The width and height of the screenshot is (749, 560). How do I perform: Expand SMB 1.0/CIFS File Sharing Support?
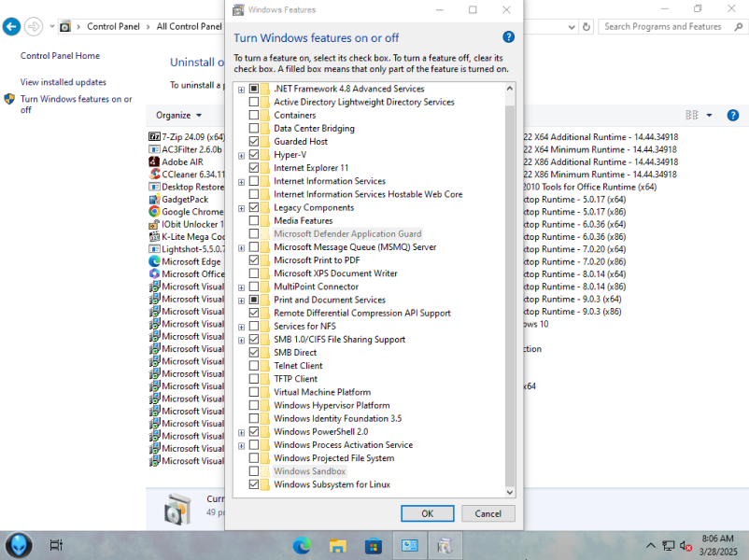(241, 340)
